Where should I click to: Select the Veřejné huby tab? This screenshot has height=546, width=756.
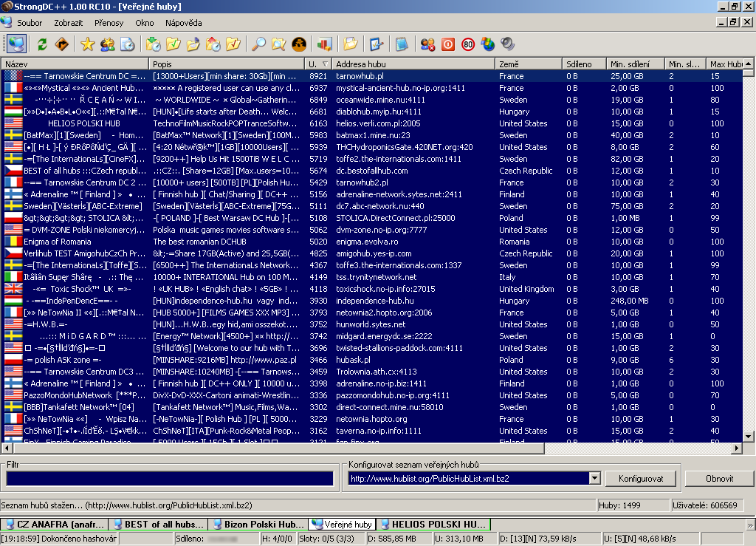click(x=343, y=525)
